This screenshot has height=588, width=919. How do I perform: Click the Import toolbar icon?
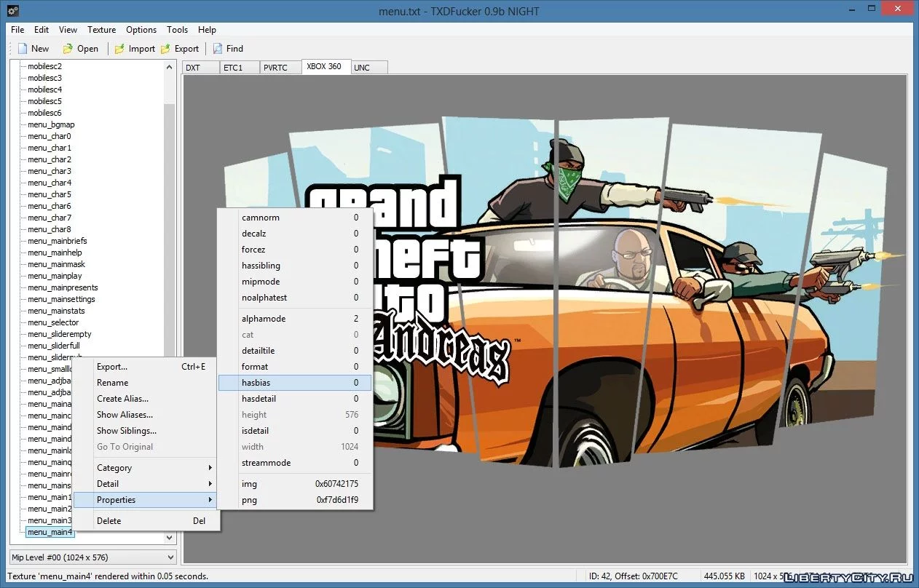pos(119,49)
